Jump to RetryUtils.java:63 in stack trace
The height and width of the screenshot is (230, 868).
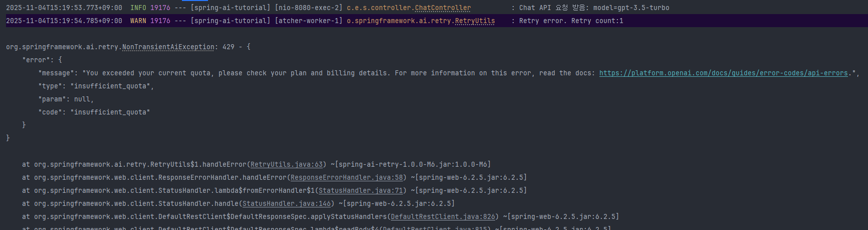coord(286,165)
